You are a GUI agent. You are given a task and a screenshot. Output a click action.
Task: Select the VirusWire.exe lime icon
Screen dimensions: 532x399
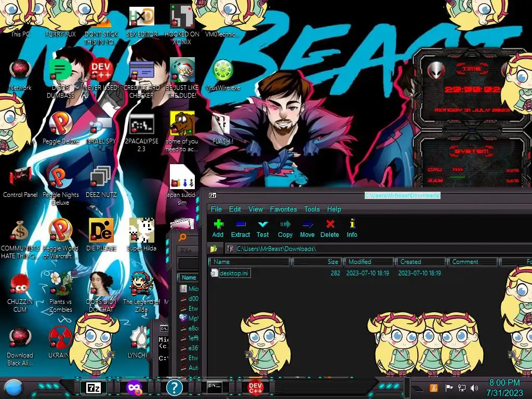click(x=222, y=75)
